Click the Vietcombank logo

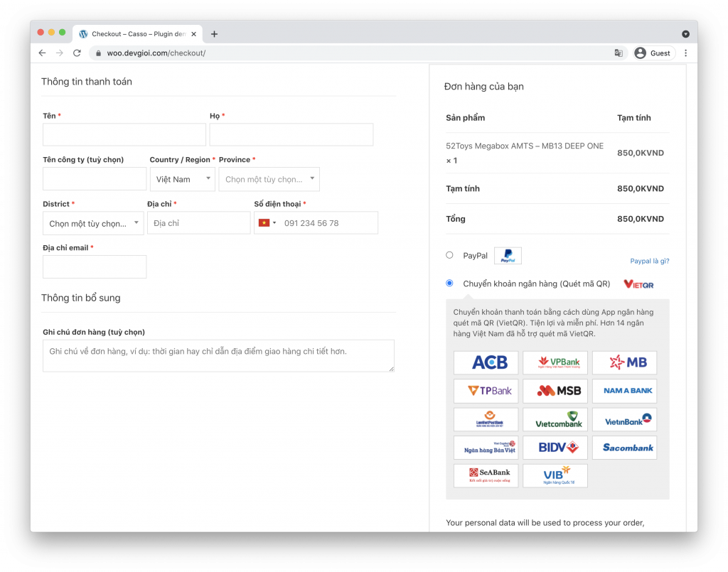click(555, 419)
